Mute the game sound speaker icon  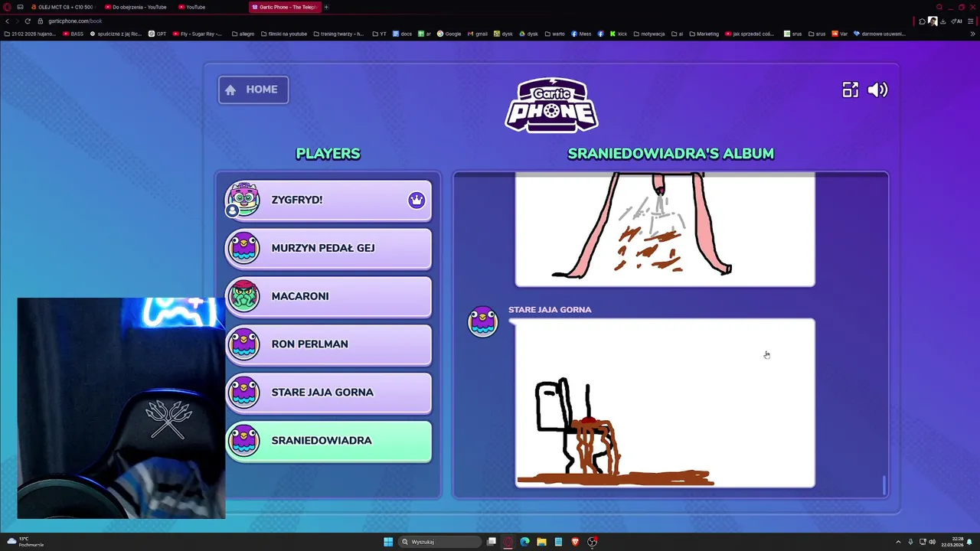coord(877,90)
